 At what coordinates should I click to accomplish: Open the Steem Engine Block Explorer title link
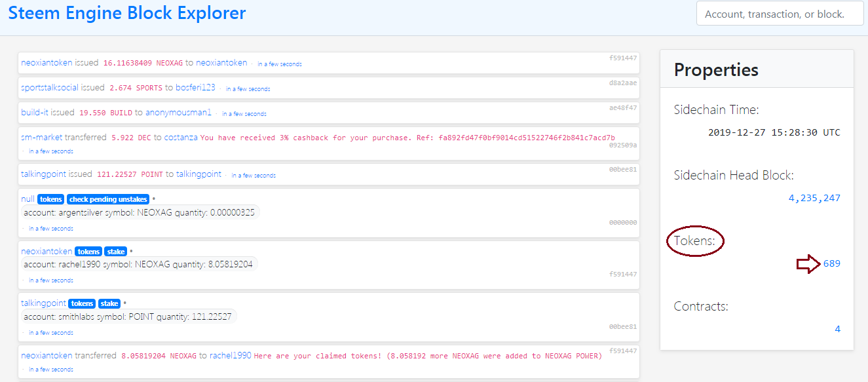click(127, 12)
